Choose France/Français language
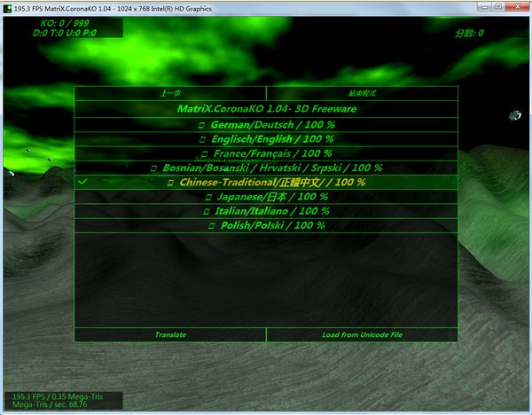This screenshot has height=415, width=532. pyautogui.click(x=266, y=153)
